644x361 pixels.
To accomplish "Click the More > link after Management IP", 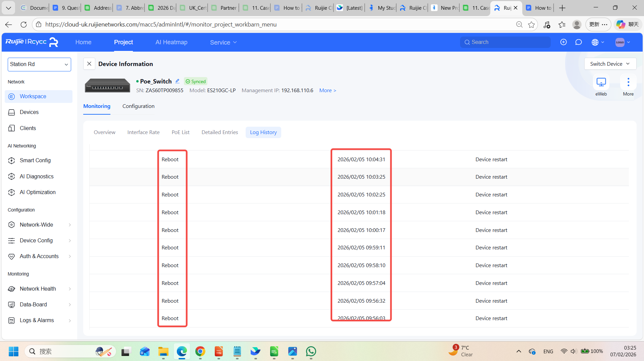I will 327,91.
